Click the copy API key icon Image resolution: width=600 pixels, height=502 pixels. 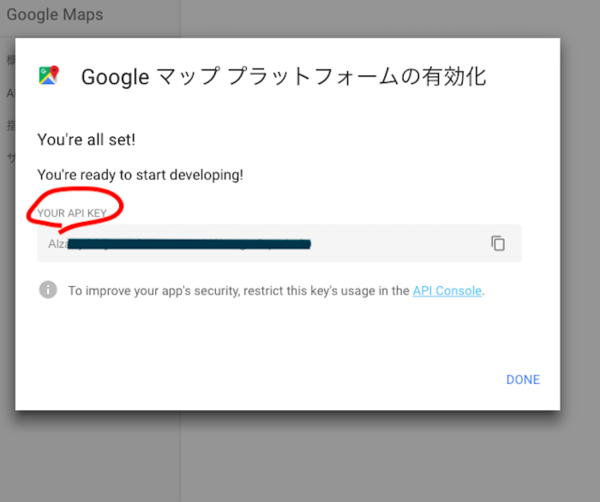tap(498, 243)
